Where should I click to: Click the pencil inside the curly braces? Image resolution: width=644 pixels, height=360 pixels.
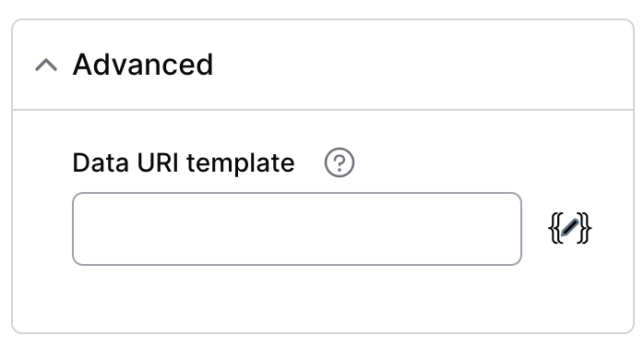569,228
